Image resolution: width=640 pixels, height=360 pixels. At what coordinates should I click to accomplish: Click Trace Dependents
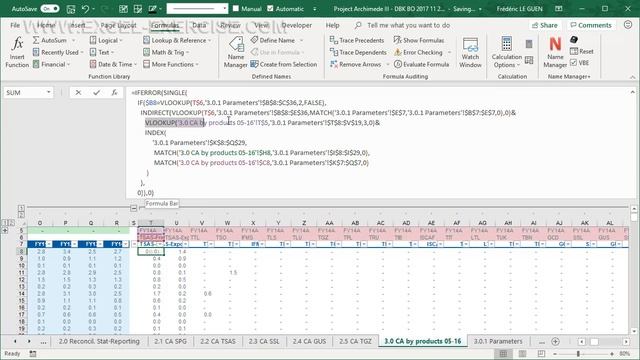click(x=358, y=52)
